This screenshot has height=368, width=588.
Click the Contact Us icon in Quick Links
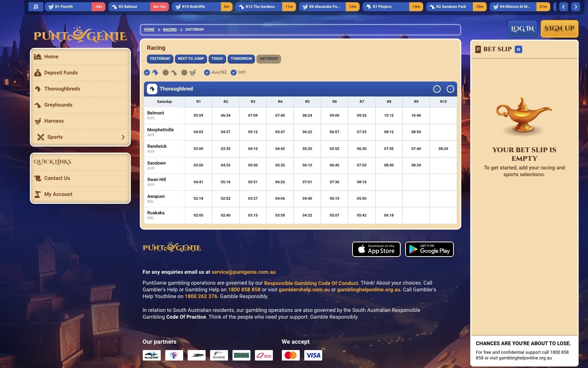[38, 178]
